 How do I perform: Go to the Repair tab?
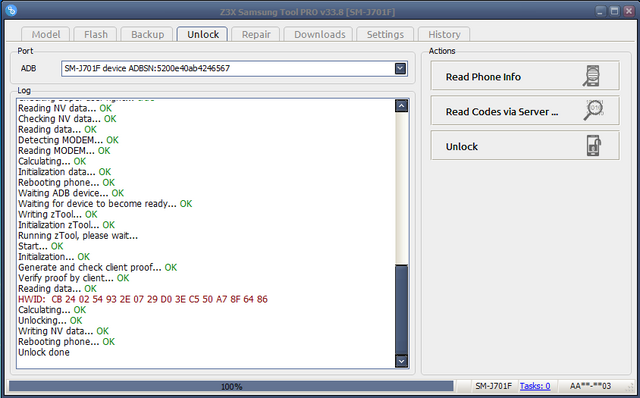(256, 34)
